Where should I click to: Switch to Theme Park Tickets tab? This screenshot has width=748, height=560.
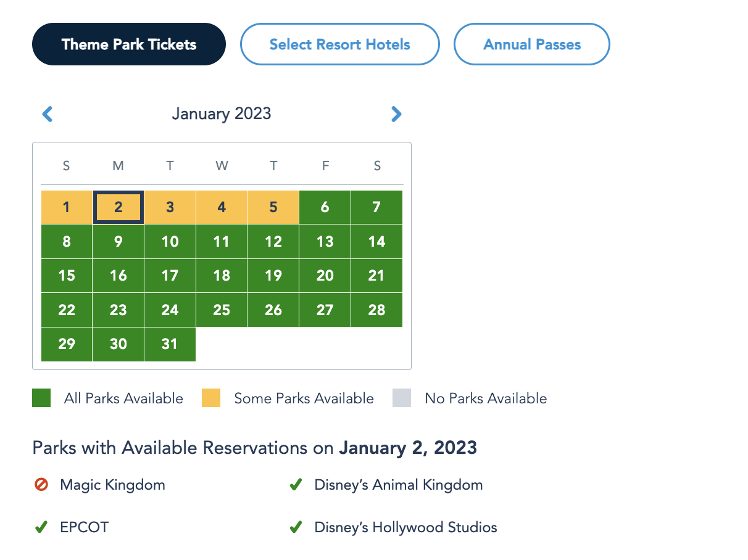(x=129, y=44)
